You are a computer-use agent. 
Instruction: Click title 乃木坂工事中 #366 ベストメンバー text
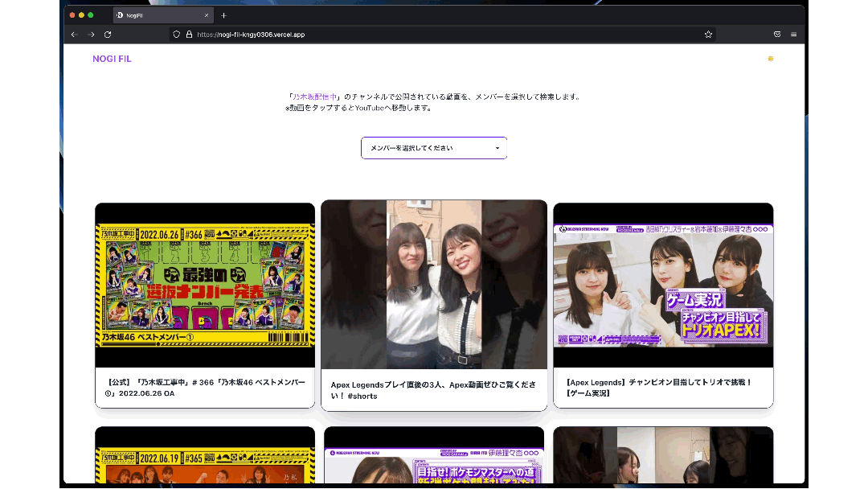(x=205, y=388)
